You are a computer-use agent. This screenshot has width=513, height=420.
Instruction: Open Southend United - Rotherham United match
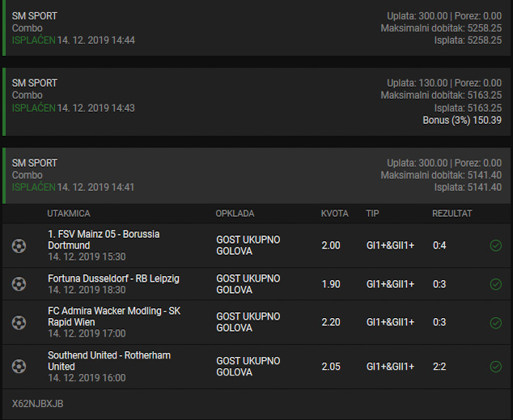coord(109,361)
